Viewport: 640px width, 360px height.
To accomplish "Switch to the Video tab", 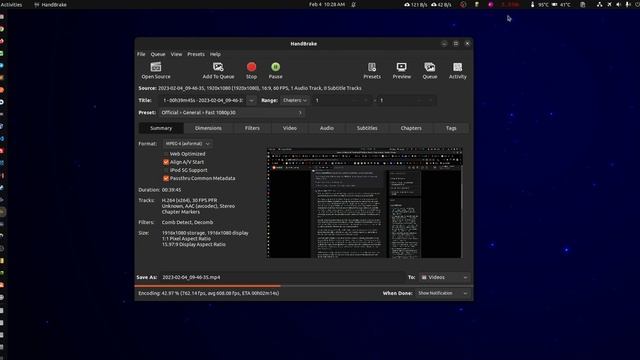I will pyautogui.click(x=290, y=128).
